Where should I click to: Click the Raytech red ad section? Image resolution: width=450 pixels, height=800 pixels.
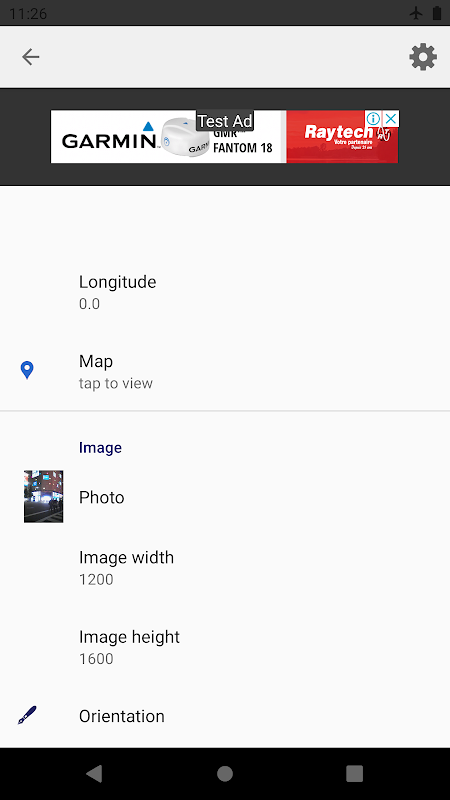342,137
